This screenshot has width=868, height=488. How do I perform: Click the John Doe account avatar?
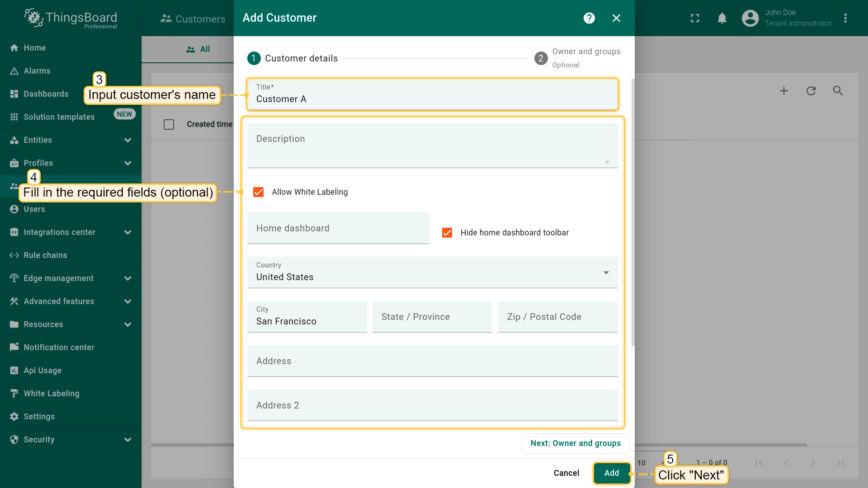tap(750, 18)
